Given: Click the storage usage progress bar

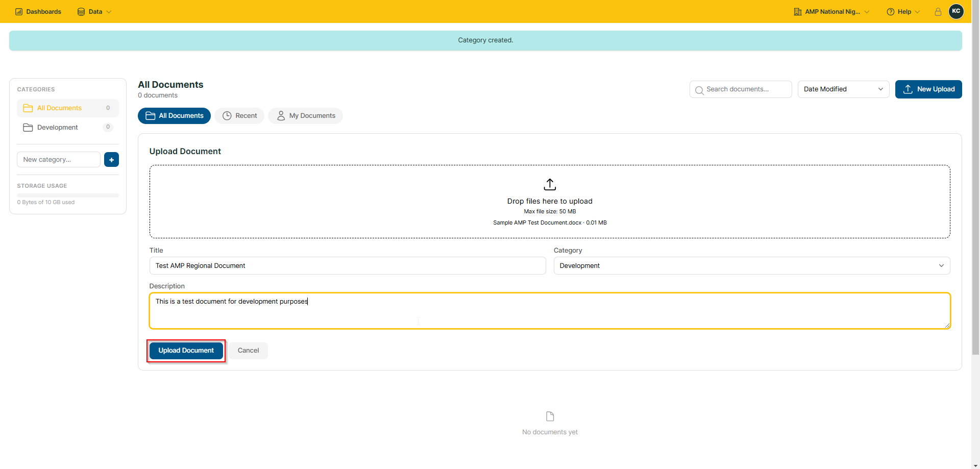Looking at the screenshot, I should coord(68,195).
